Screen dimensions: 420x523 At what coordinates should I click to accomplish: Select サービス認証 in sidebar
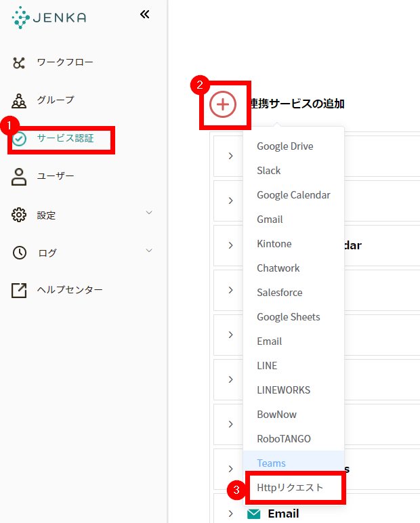66,138
